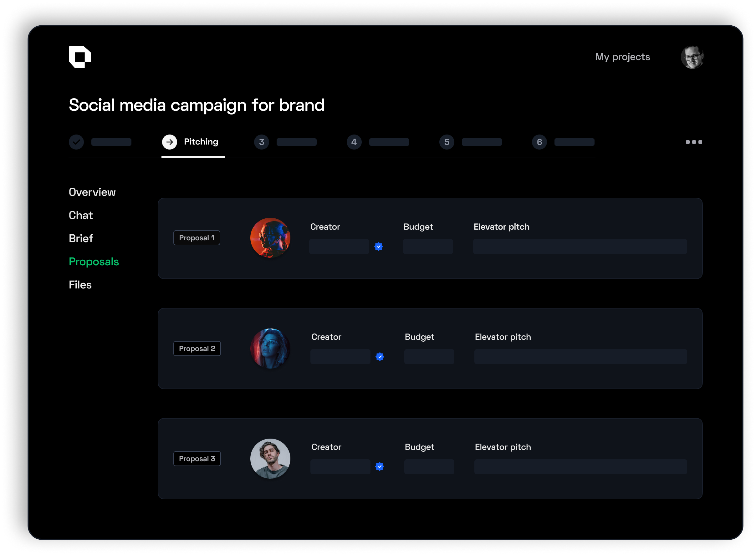Open the Files sidebar section
756x555 pixels.
tap(80, 285)
